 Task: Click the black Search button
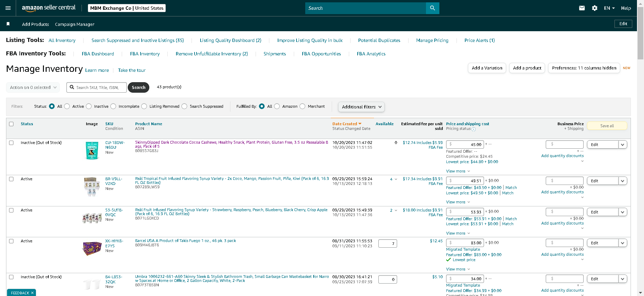point(139,87)
